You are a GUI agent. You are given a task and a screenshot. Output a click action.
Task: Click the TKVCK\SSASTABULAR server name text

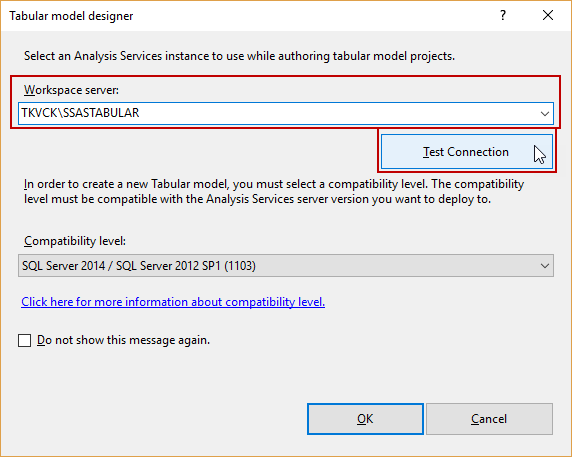[80, 113]
